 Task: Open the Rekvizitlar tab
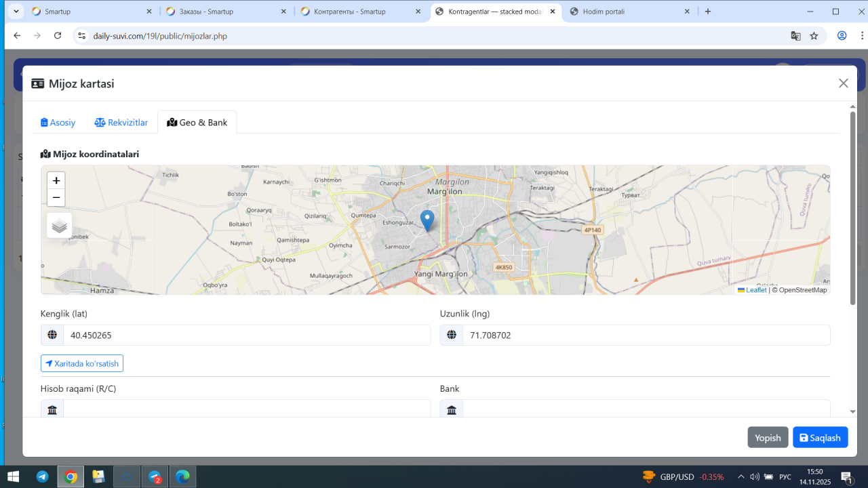[x=121, y=123]
